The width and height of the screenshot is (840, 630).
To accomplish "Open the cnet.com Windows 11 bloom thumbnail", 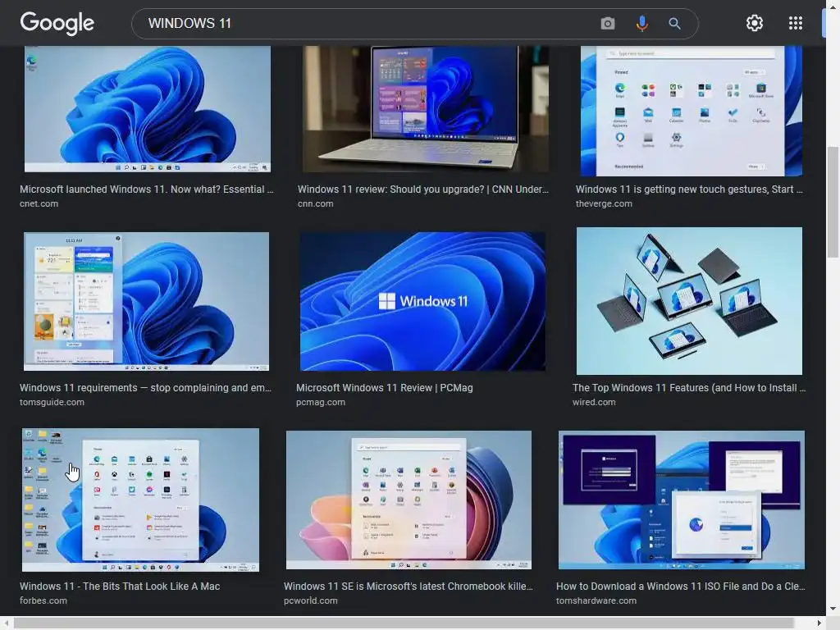I will pos(148,109).
